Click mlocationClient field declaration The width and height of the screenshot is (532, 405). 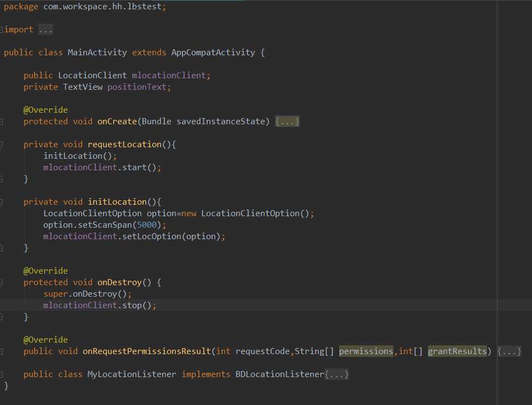169,75
